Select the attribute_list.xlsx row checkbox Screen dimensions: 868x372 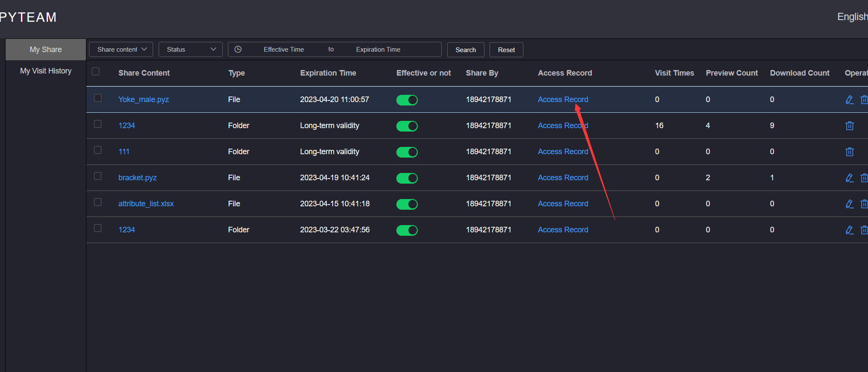pos(98,202)
